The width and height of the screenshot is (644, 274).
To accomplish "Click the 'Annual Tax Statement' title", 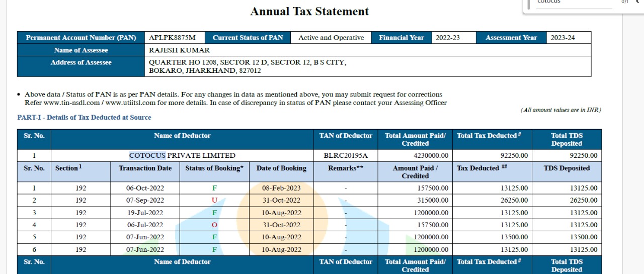I will click(309, 12).
